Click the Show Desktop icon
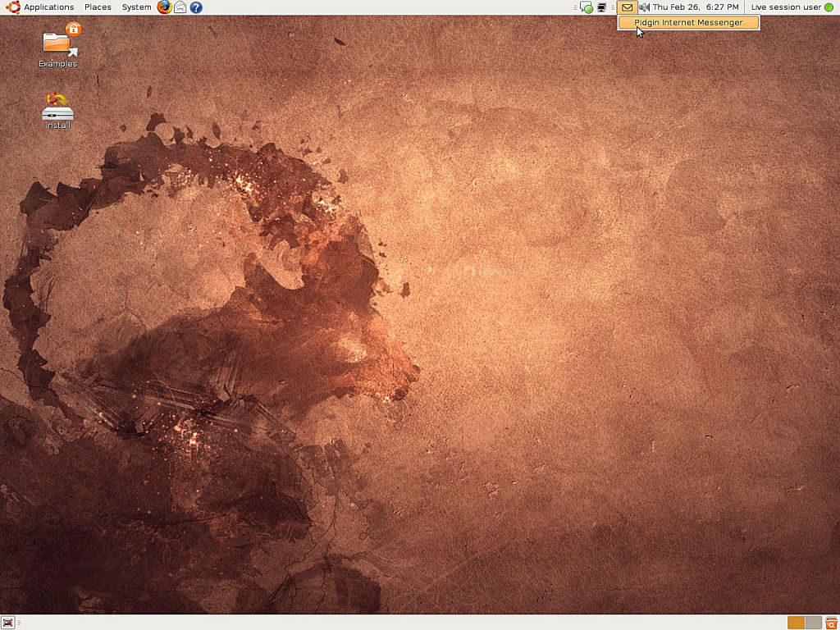 (x=8, y=622)
